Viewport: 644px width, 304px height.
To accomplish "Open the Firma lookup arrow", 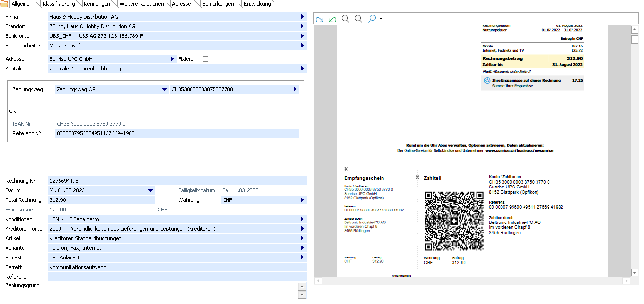I will [302, 17].
